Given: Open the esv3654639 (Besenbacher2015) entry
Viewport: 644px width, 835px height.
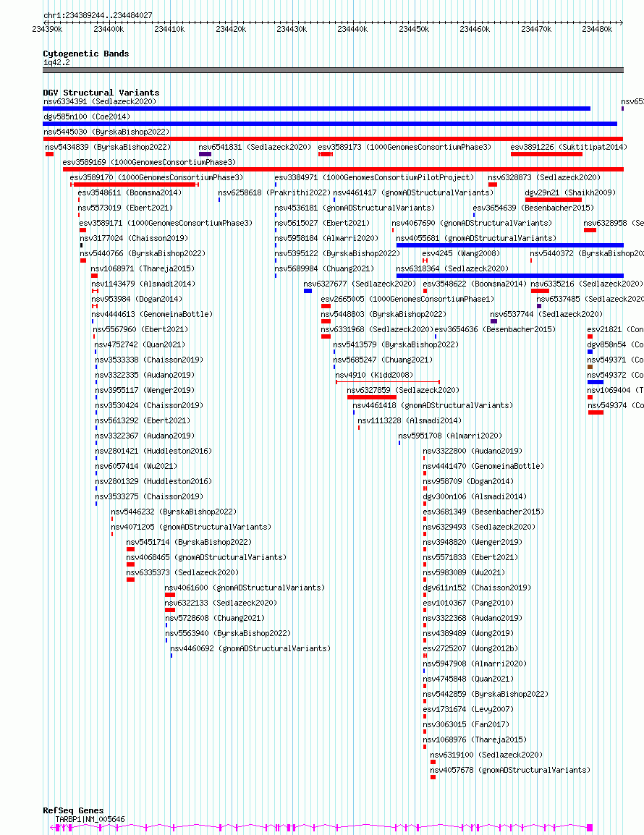Looking at the screenshot, I should point(533,208).
